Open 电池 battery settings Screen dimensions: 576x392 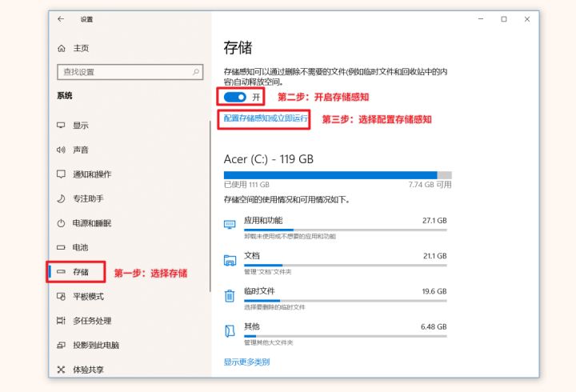click(x=80, y=248)
